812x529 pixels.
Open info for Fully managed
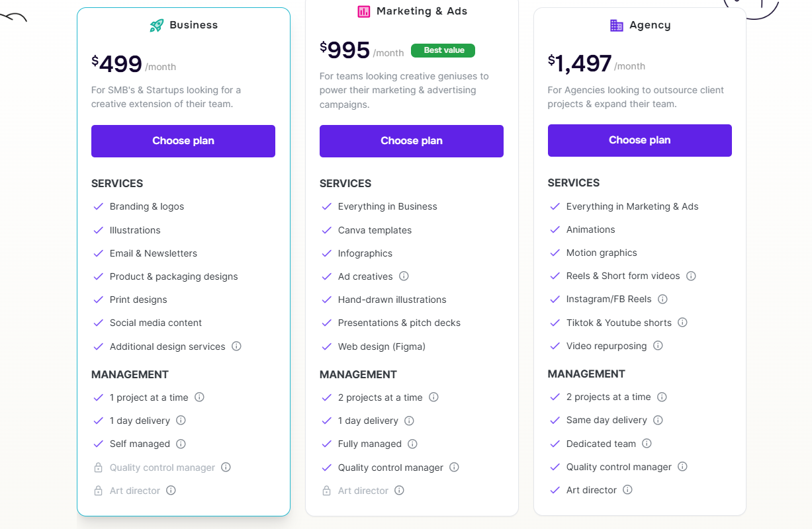[412, 444]
